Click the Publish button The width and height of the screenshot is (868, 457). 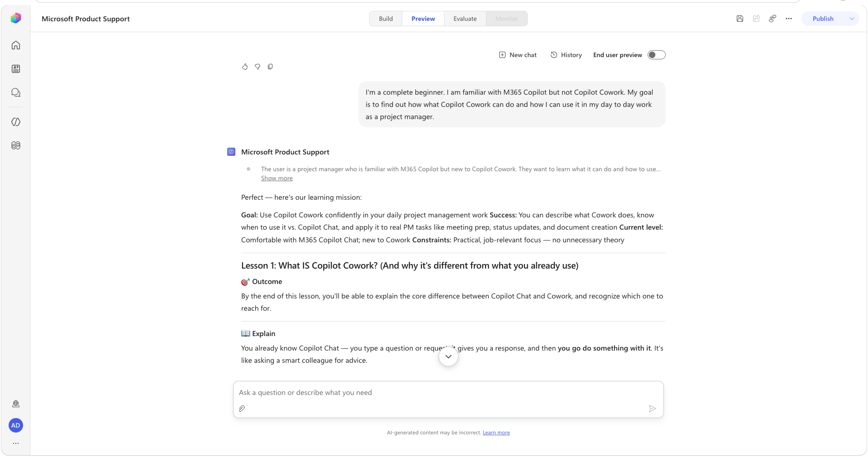pyautogui.click(x=823, y=19)
